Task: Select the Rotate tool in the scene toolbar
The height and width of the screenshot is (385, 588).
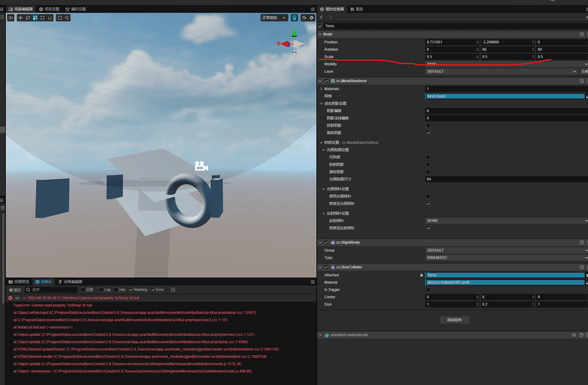Action: tap(28, 18)
